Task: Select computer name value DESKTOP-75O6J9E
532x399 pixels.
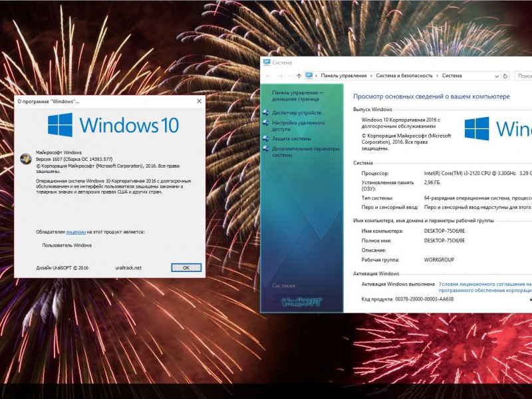Action: [x=444, y=231]
